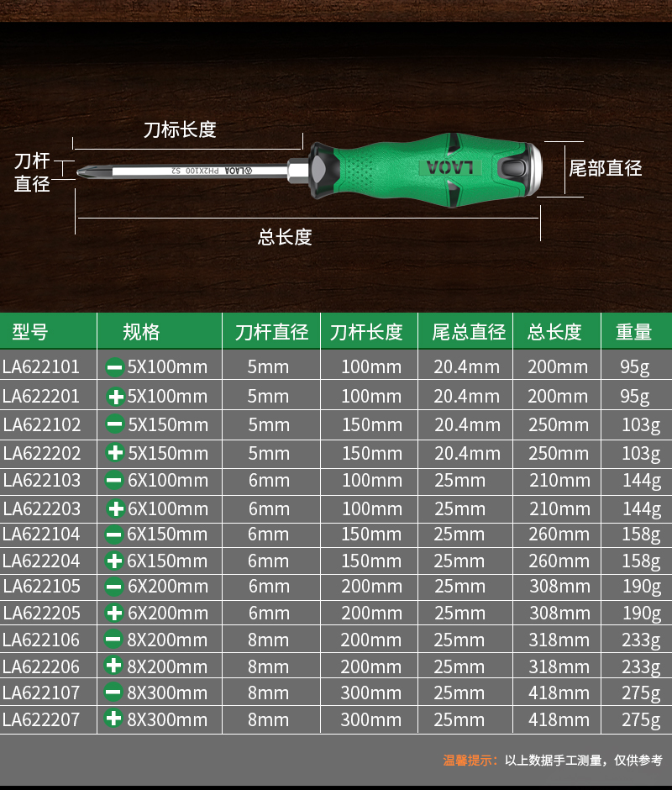Viewport: 672px width, 790px height.
Task: Select model number LA622201
Action: click(x=41, y=397)
